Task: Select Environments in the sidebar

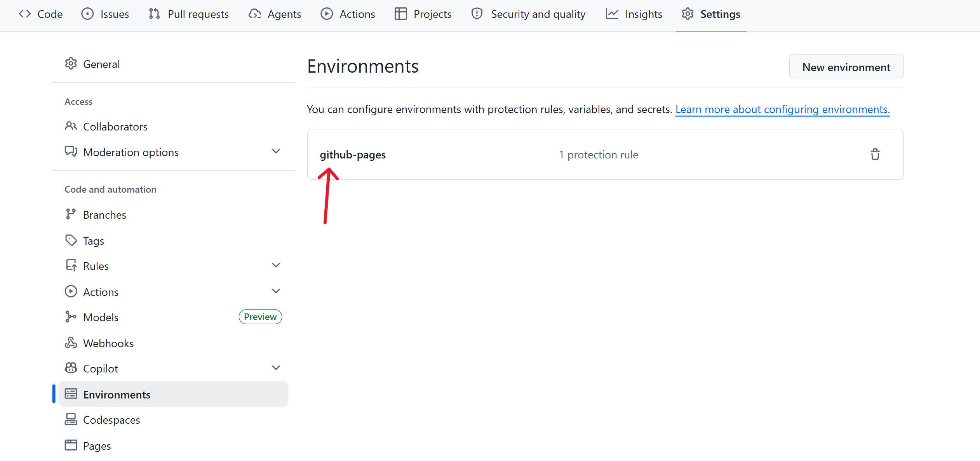Action: (173, 394)
